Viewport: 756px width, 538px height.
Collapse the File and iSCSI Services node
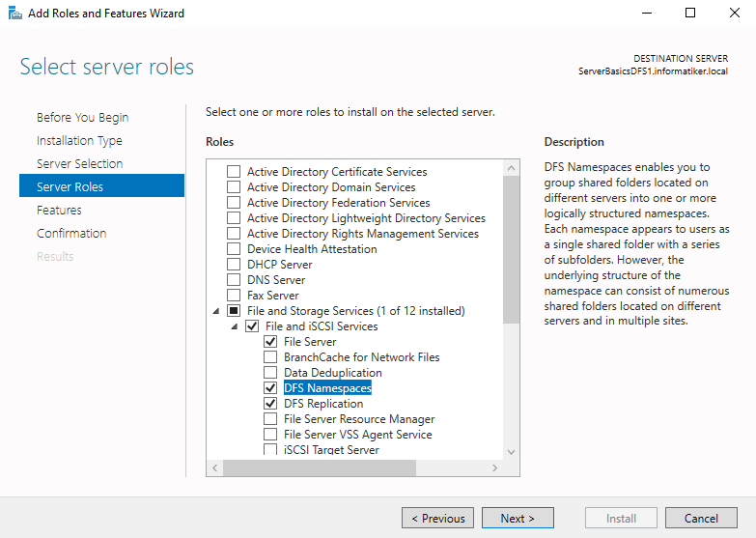(x=235, y=326)
